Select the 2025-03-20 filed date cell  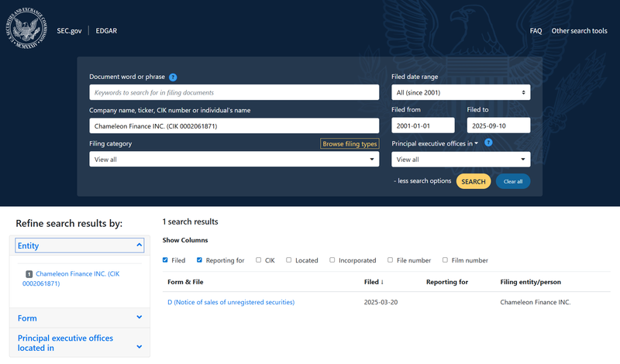pos(381,302)
